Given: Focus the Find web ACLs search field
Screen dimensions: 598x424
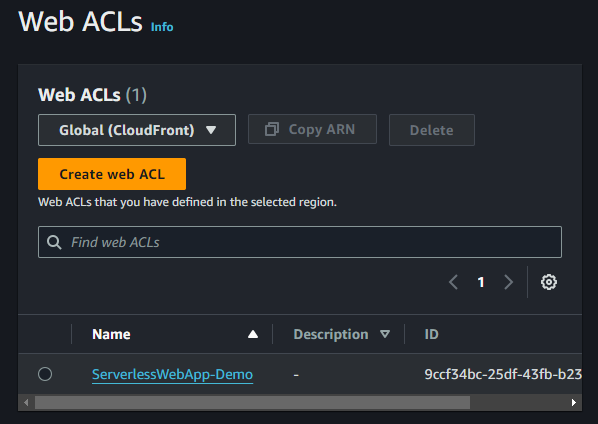Looking at the screenshot, I should pyautogui.click(x=300, y=242).
